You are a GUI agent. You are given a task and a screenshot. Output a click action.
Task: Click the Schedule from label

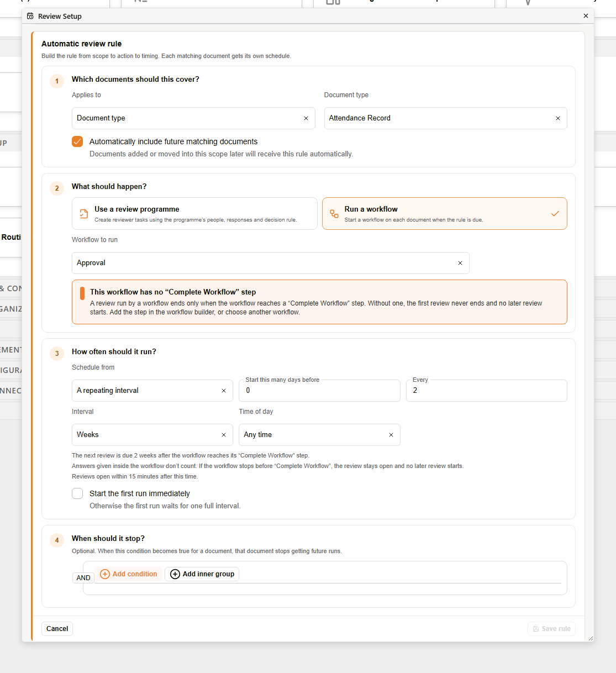[93, 367]
